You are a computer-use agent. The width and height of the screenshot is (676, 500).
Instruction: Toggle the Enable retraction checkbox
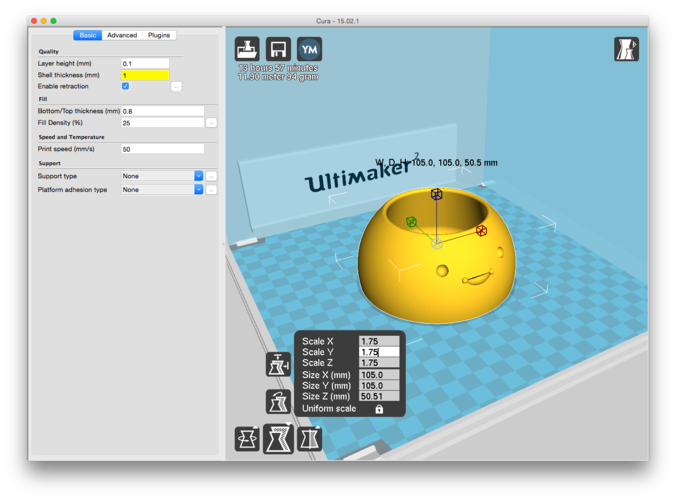click(125, 86)
